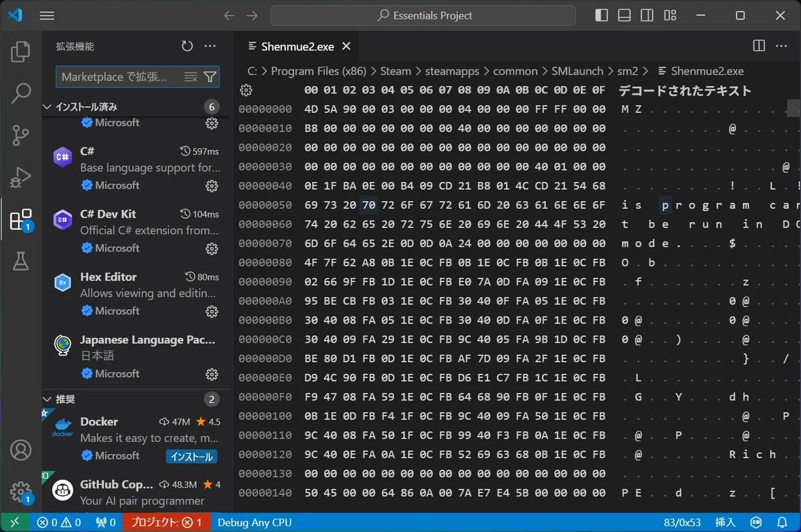Go back using the title bar arrow
Viewport: 801px width, 532px height.
pos(230,15)
